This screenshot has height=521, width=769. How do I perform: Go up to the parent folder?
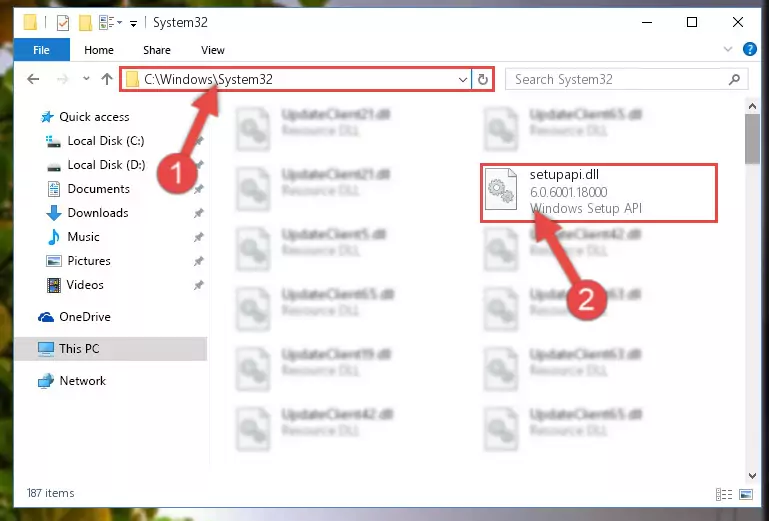pyautogui.click(x=106, y=79)
